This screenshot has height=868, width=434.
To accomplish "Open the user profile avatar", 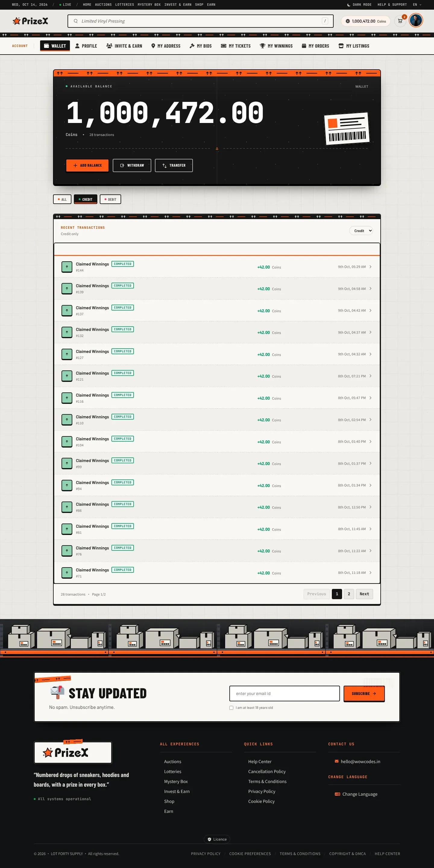I will pos(416,20).
